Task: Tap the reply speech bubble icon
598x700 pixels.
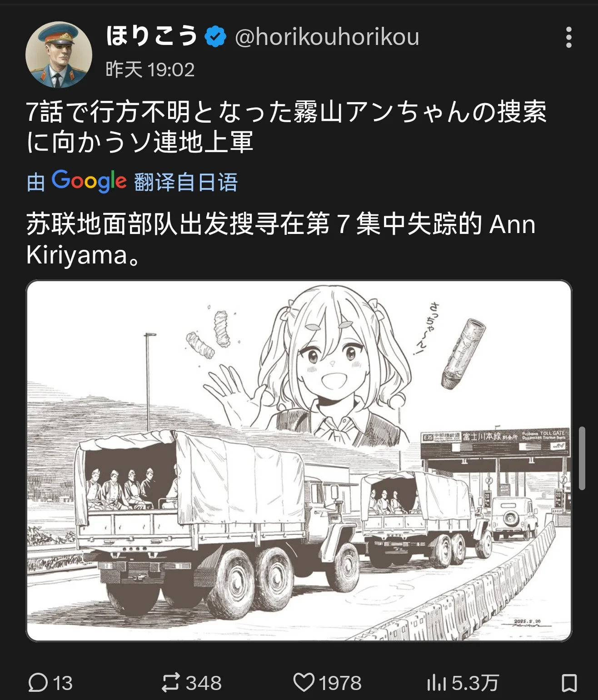Action: [38, 683]
